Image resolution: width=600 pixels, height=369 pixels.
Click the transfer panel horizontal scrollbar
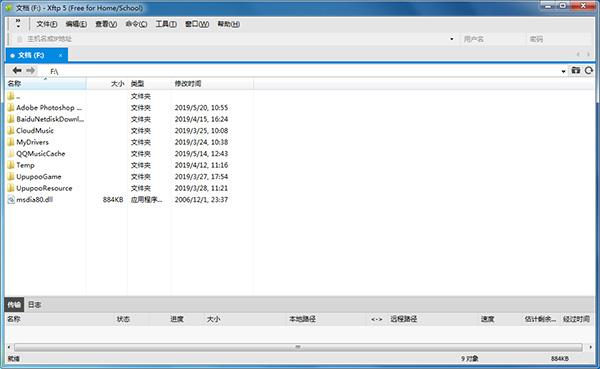pyautogui.click(x=298, y=347)
